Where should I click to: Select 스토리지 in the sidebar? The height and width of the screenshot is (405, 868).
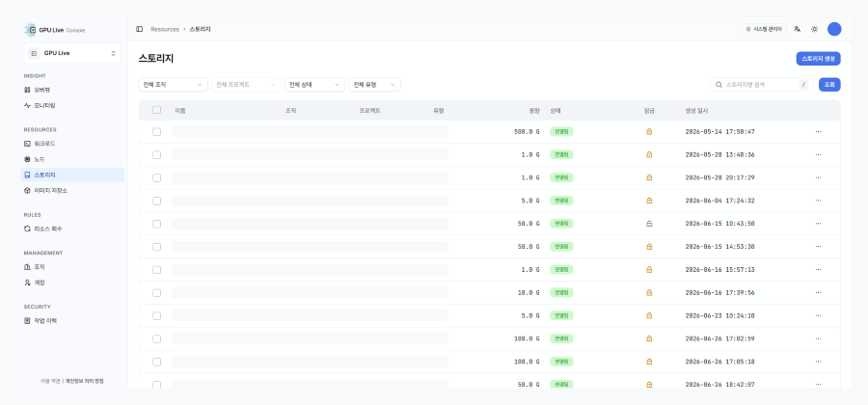pos(72,175)
